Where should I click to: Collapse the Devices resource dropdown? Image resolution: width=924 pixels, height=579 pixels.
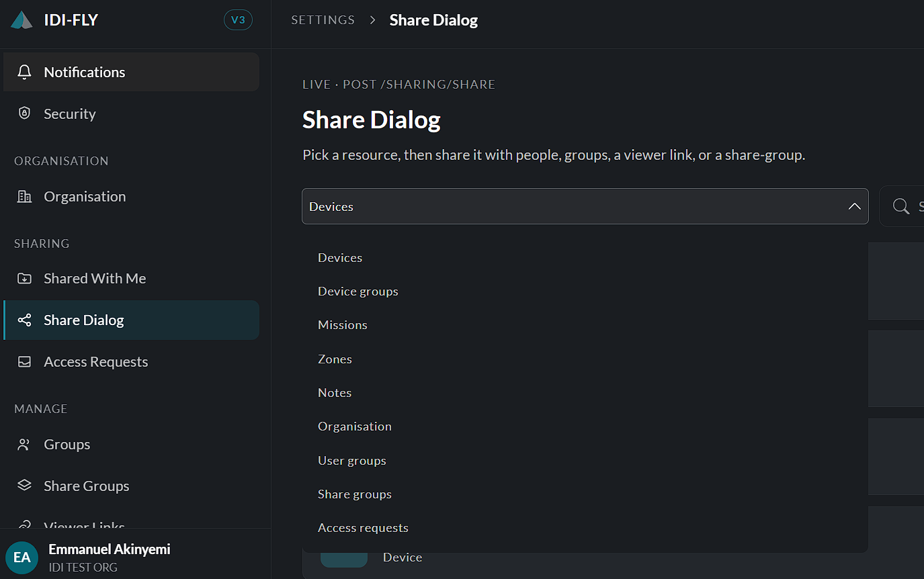pyautogui.click(x=585, y=206)
